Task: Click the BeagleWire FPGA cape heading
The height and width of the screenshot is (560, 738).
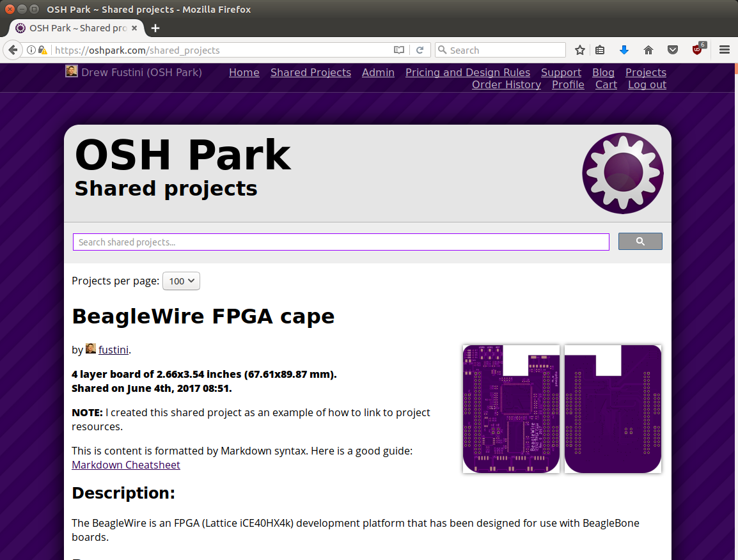Action: point(203,316)
